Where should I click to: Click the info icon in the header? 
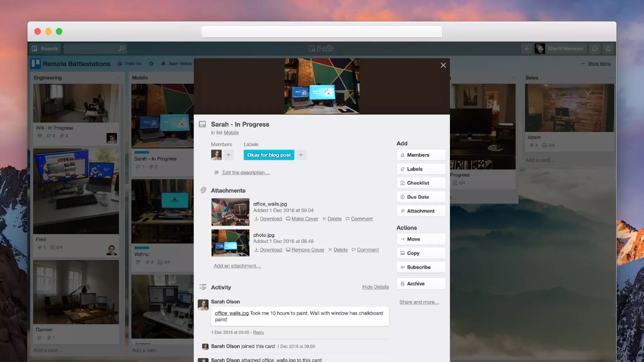595,49
